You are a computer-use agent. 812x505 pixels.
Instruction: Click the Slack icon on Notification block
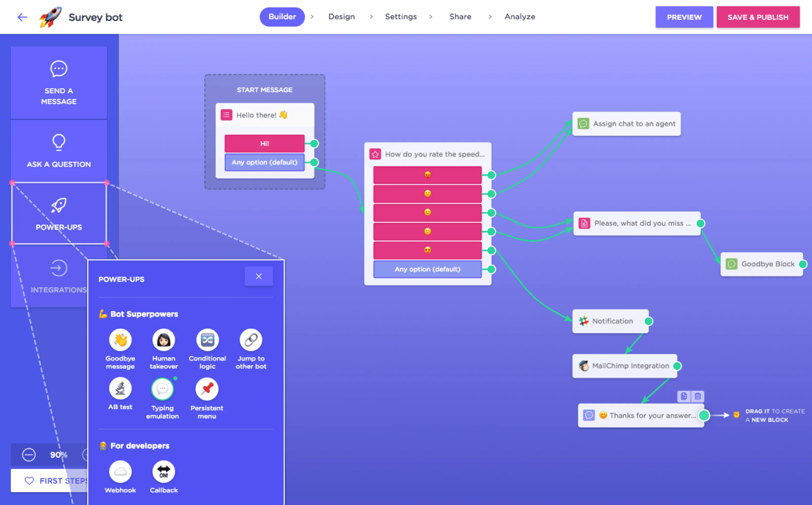coord(583,321)
